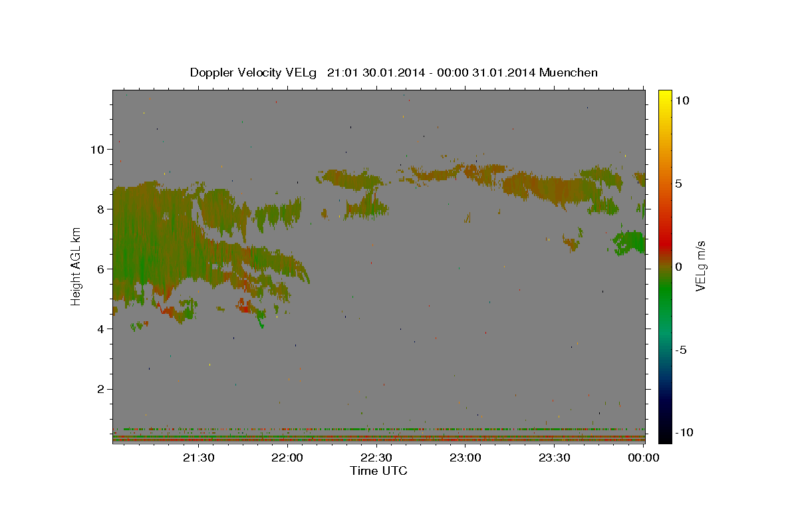Click the yellow top of the colorbar
This screenshot has width=798, height=532.
pyautogui.click(x=665, y=98)
